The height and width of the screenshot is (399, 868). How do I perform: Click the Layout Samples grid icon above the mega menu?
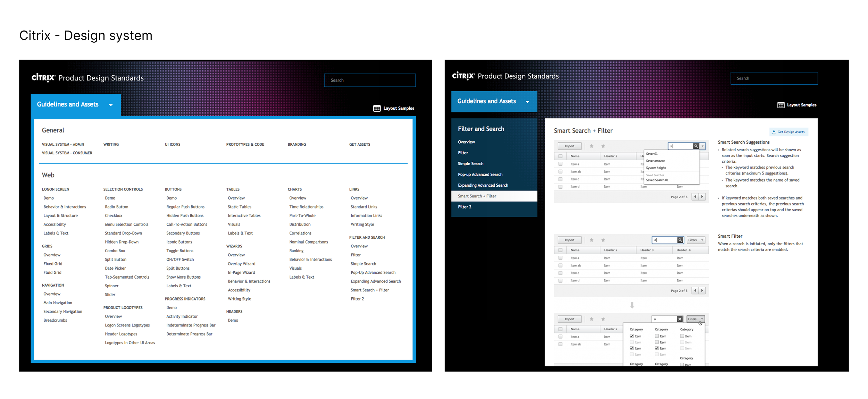pyautogui.click(x=377, y=109)
